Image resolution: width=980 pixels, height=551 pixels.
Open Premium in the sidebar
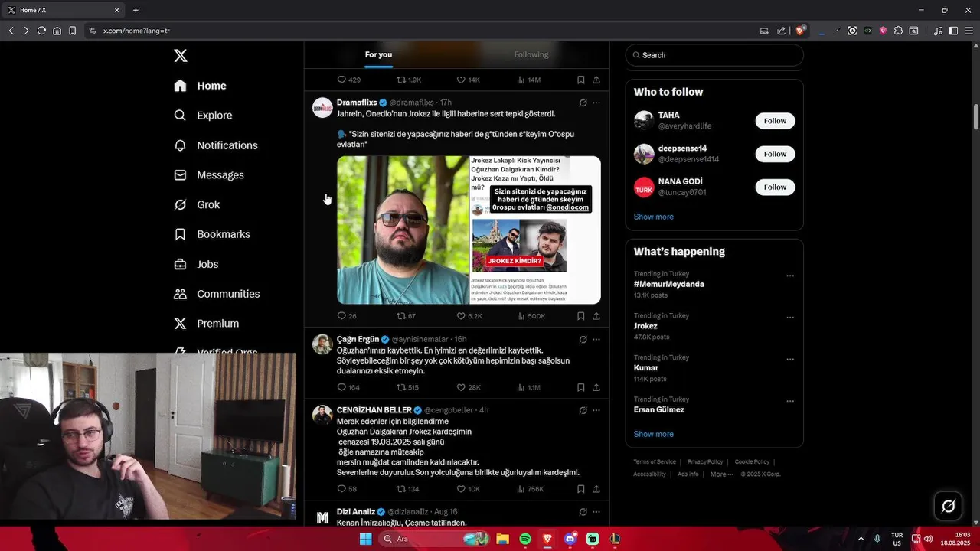[x=207, y=324]
